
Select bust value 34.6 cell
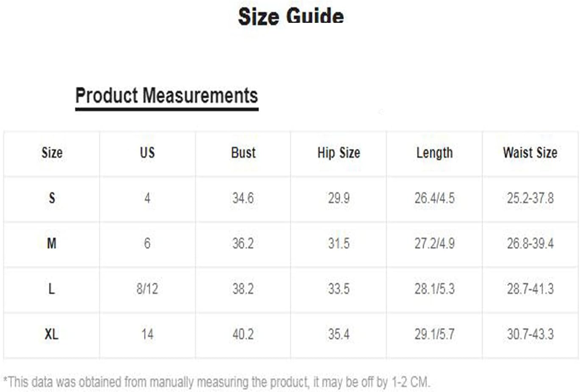pos(243,198)
